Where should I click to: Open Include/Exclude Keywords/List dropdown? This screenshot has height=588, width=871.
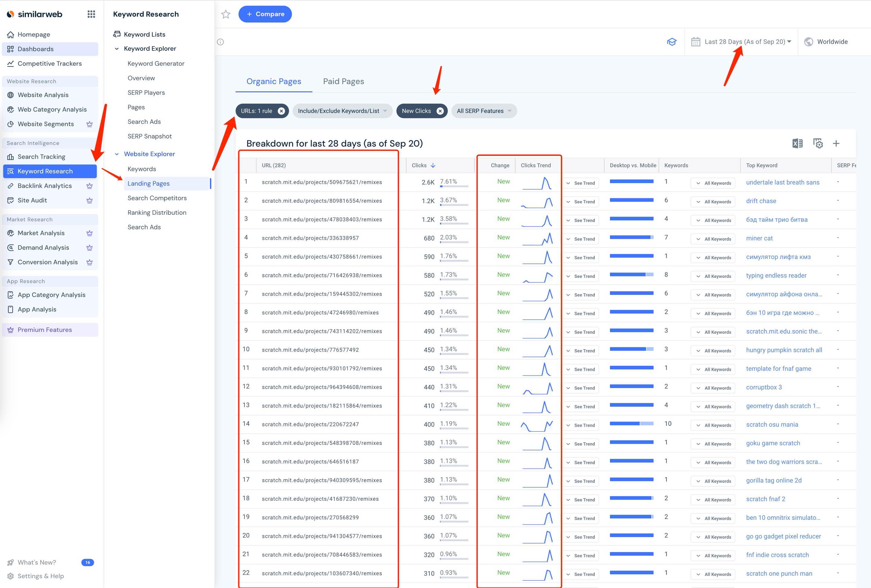(342, 111)
